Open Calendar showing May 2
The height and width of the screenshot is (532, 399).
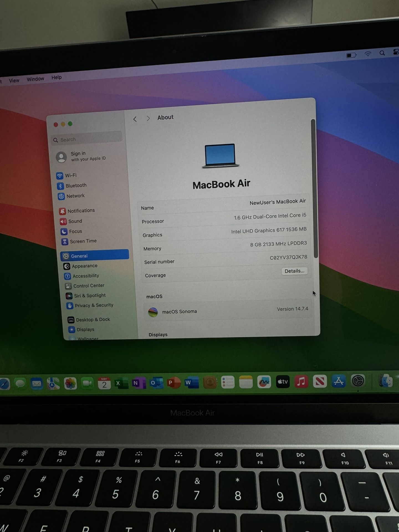coord(104,383)
